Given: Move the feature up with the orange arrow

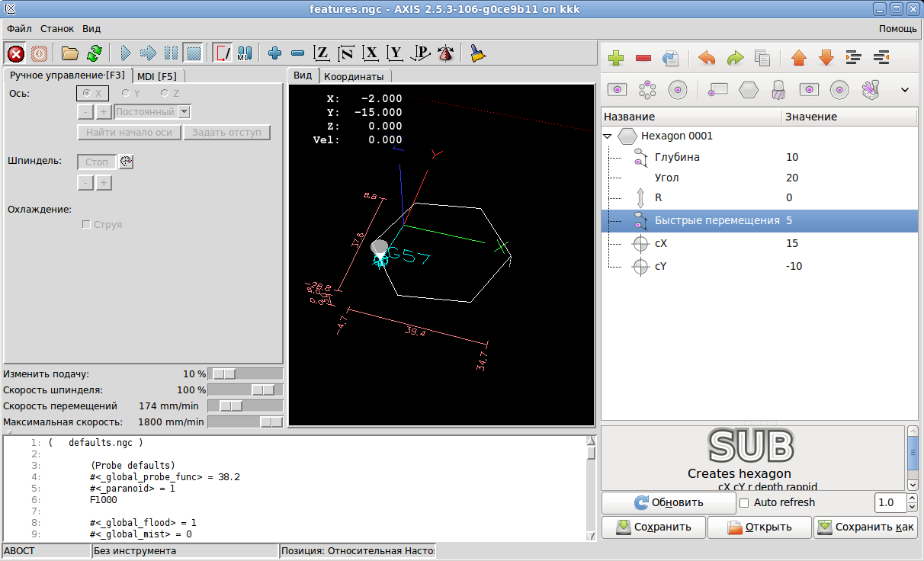Looking at the screenshot, I should click(798, 58).
